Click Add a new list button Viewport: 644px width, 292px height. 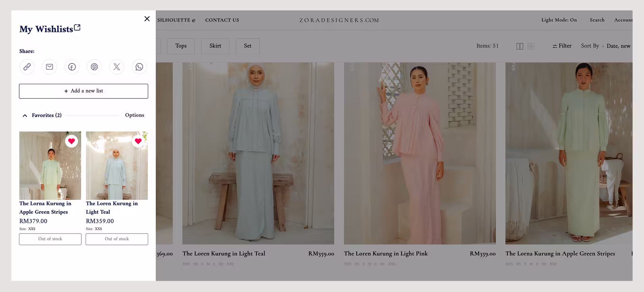83,91
